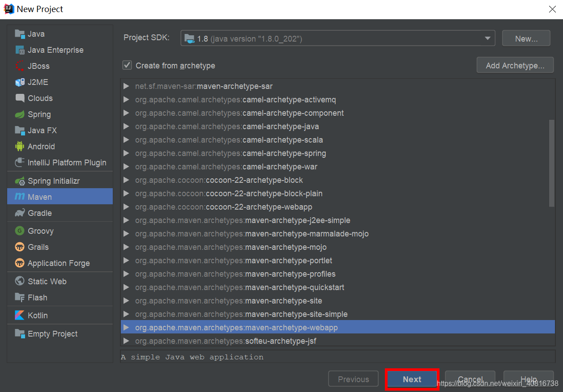
Task: Click the Java project type icon
Action: [x=20, y=34]
